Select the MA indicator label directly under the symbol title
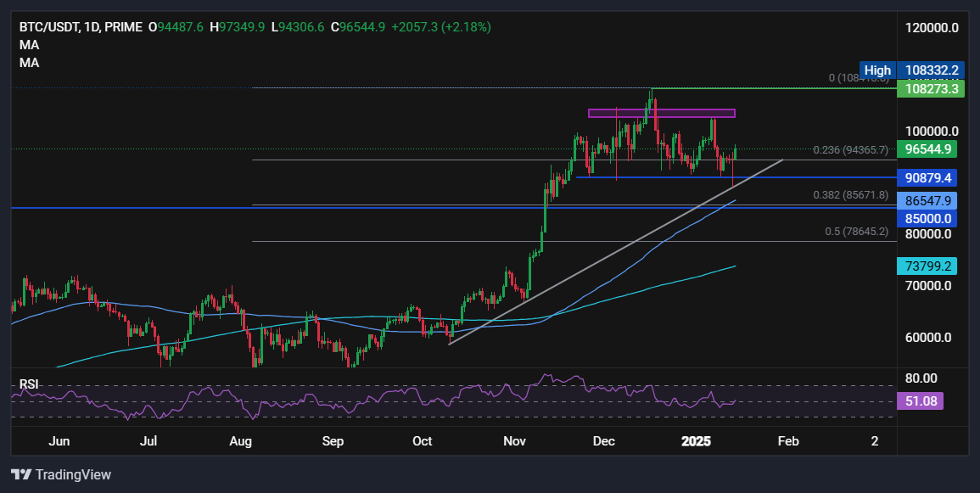980x493 pixels. (x=29, y=45)
